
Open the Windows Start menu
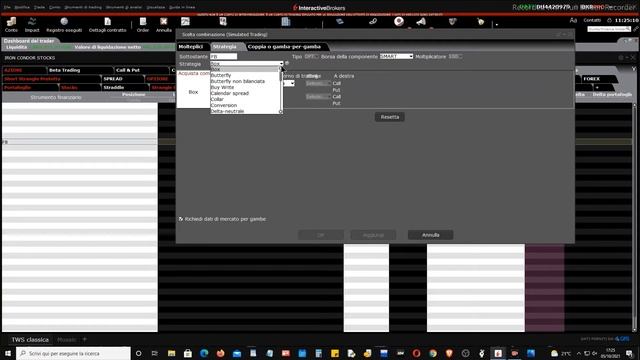pyautogui.click(x=8, y=353)
